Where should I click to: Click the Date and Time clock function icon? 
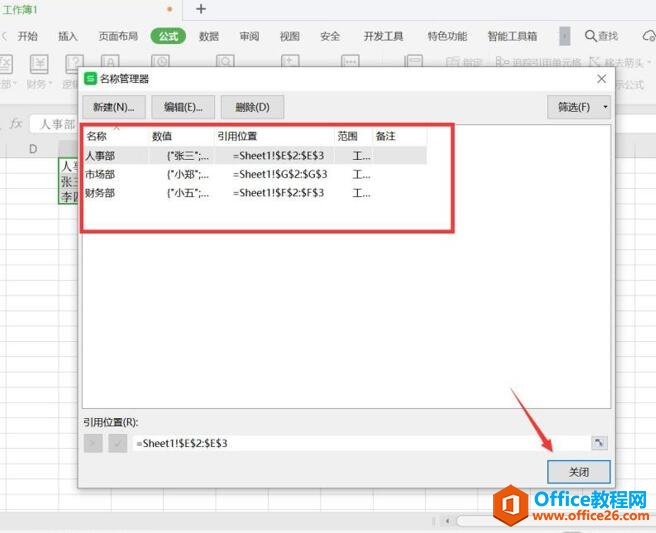(160, 61)
